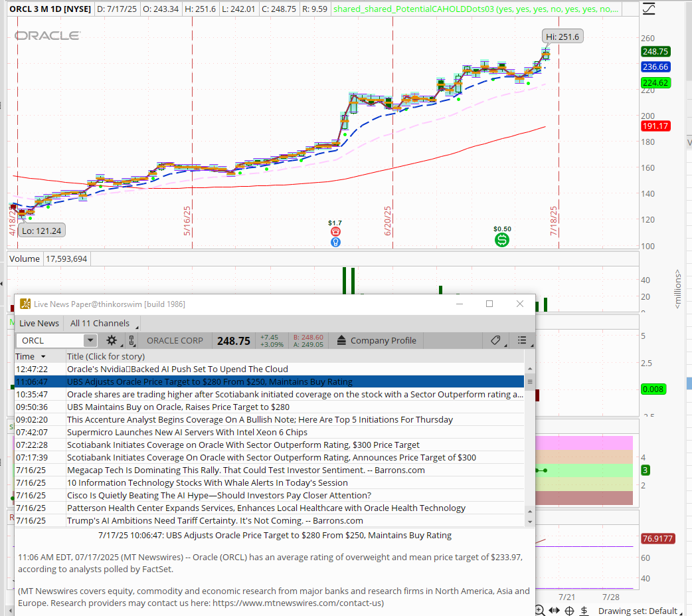Open the ORCL symbol dropdown arrow
This screenshot has width=692, height=616.
(x=90, y=340)
